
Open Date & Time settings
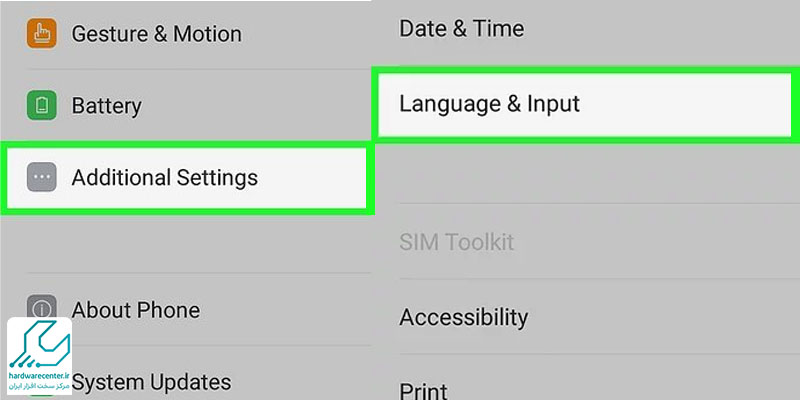(586, 29)
